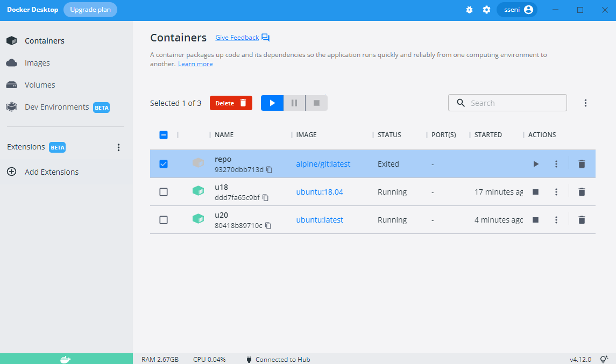Click Connected to Hub status
This screenshot has height=364, width=616.
(x=279, y=360)
